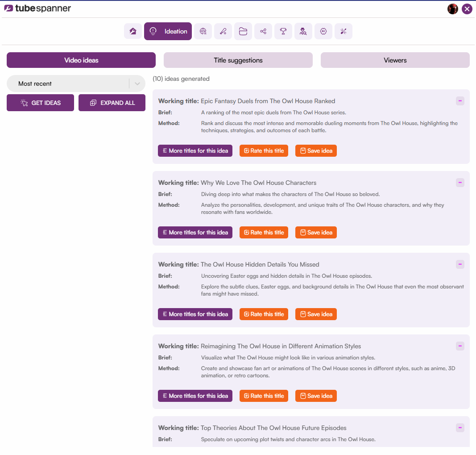This screenshot has width=476, height=455.
Task: Open the Most recent sort dropdown
Action: (76, 83)
